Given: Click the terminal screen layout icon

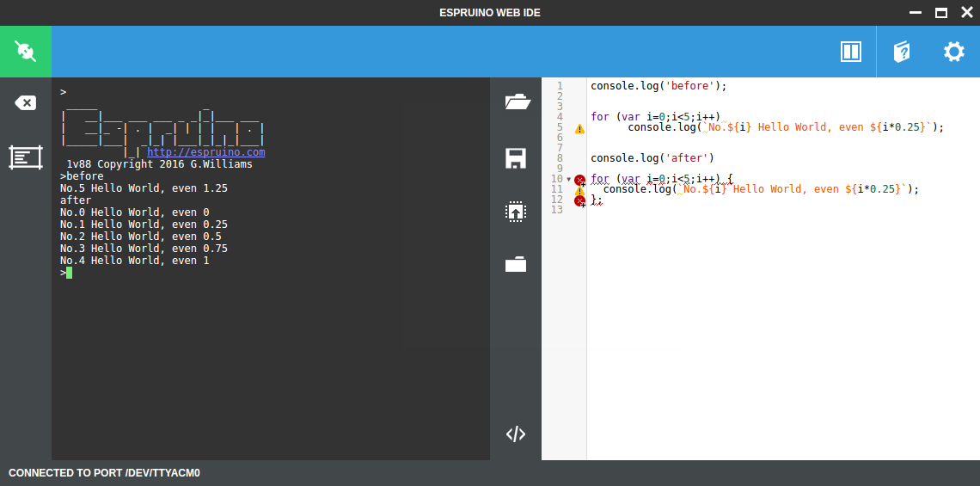Looking at the screenshot, I should pos(26,157).
